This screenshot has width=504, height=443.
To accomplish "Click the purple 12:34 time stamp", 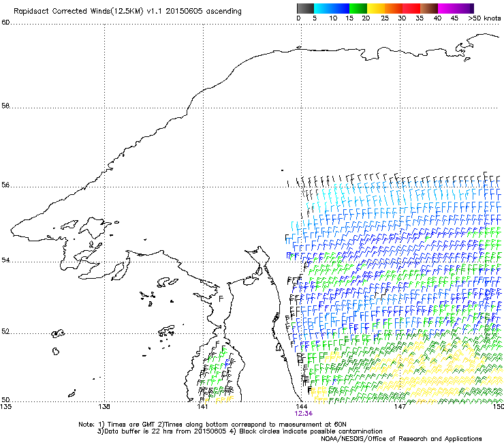I will point(304,414).
